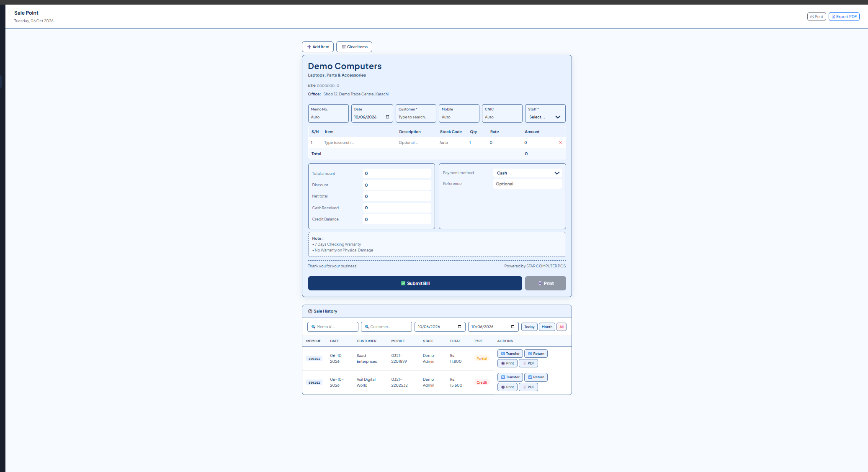Click total Rs. 15,600
Screen dimensions: 868x472
click(456, 382)
